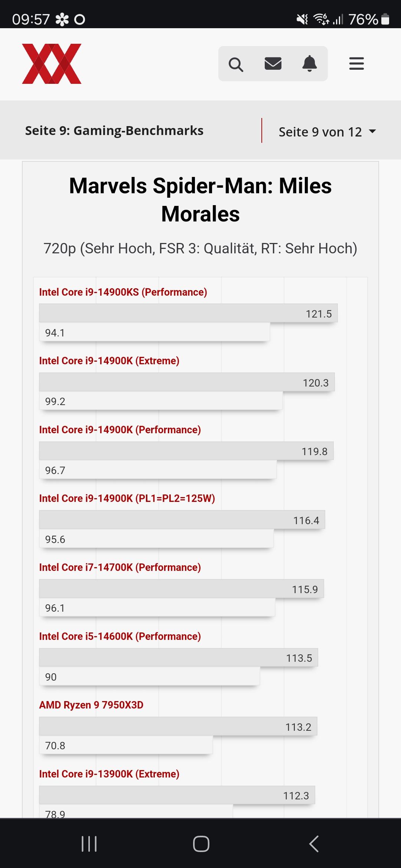Tap the envelope messages icon

click(273, 64)
